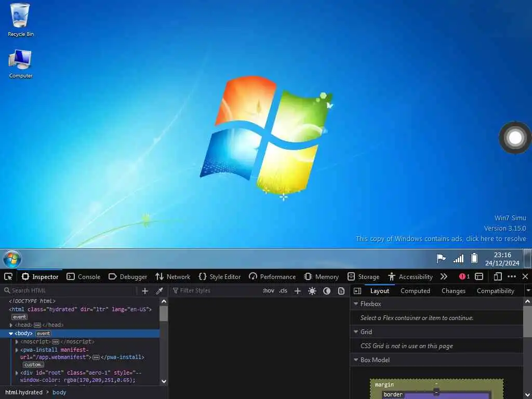Collapse the Box Model section

pyautogui.click(x=356, y=360)
